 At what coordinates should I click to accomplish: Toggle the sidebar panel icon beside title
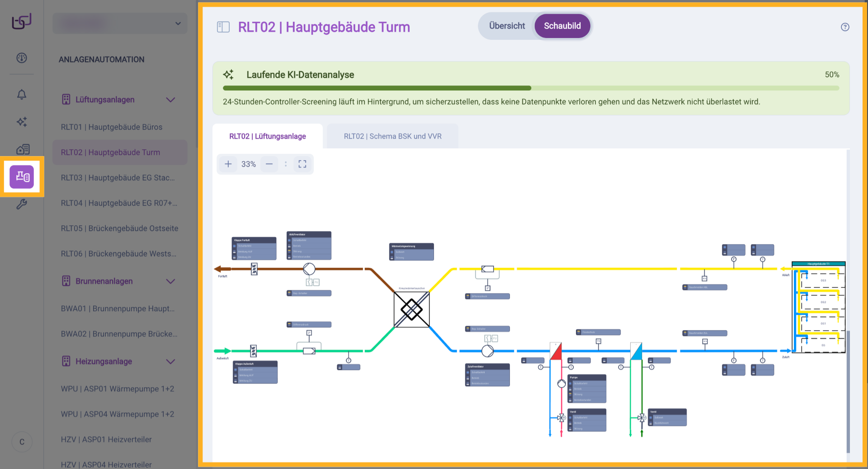(x=223, y=27)
